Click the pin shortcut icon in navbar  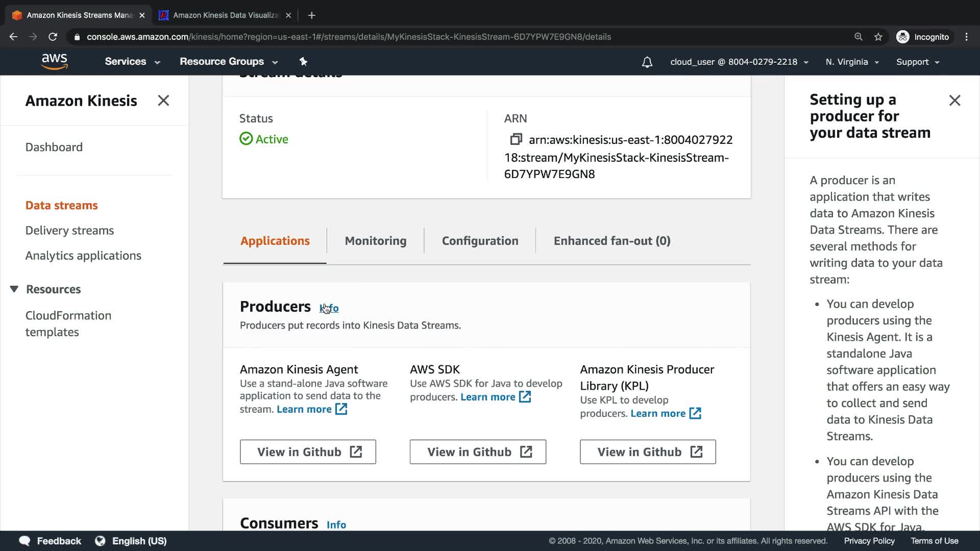pyautogui.click(x=303, y=62)
